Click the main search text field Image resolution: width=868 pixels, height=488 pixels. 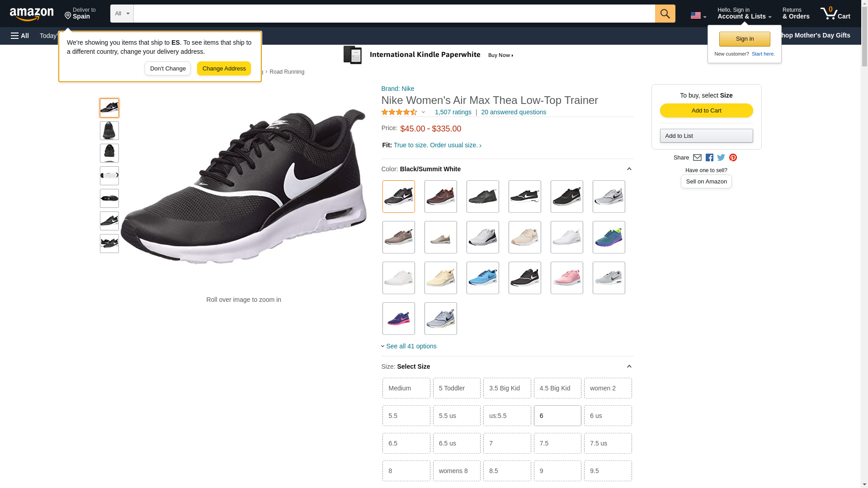click(x=393, y=14)
